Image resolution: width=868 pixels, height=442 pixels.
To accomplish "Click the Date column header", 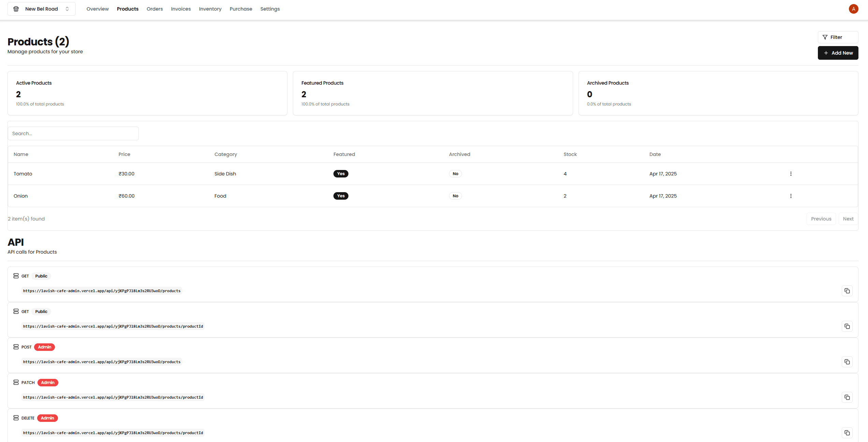I will [x=655, y=154].
